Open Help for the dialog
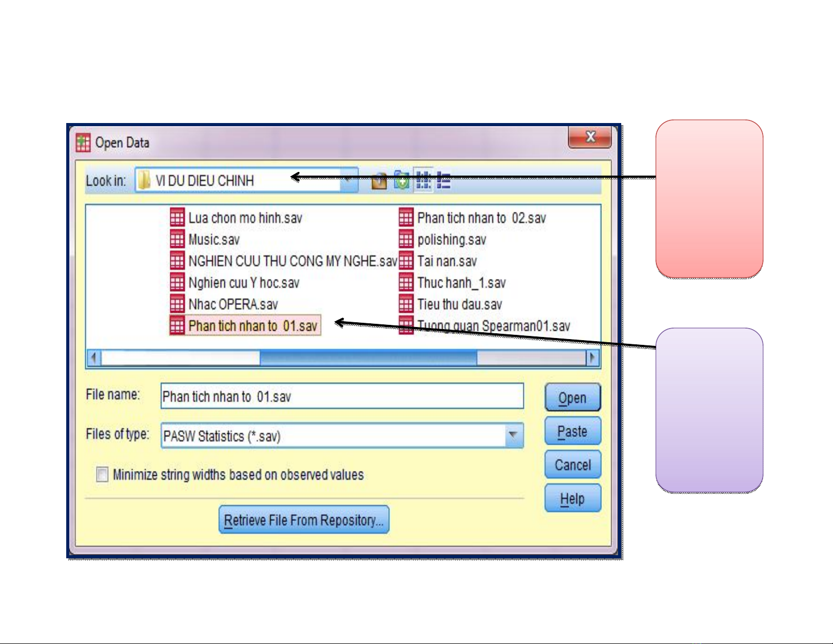The width and height of the screenshot is (833, 644). pyautogui.click(x=572, y=498)
